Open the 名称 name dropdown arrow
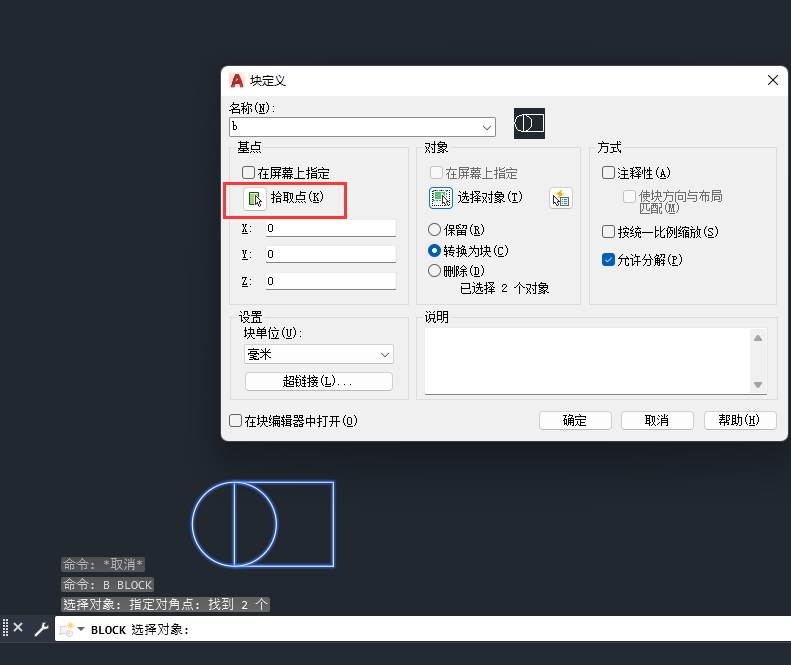Viewport: 791px width, 665px height. (487, 127)
